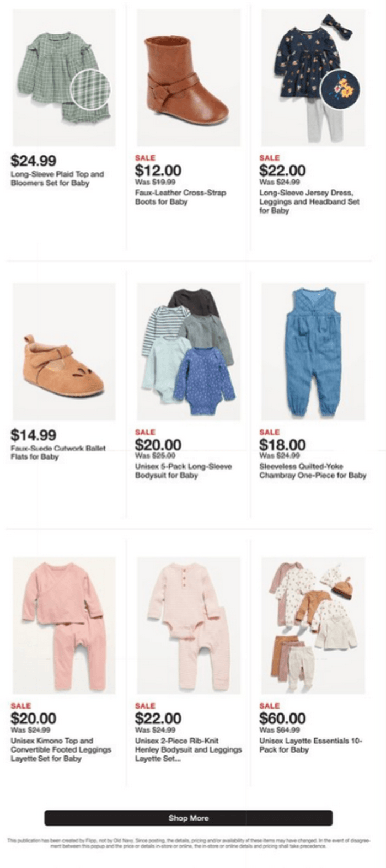
Task: Open the plaid top and bloomers set image
Action: [64, 78]
